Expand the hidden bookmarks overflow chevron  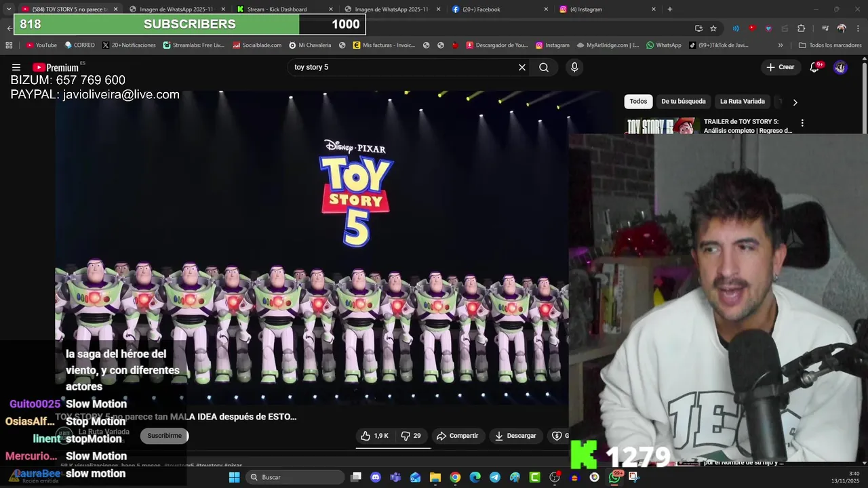coord(781,45)
